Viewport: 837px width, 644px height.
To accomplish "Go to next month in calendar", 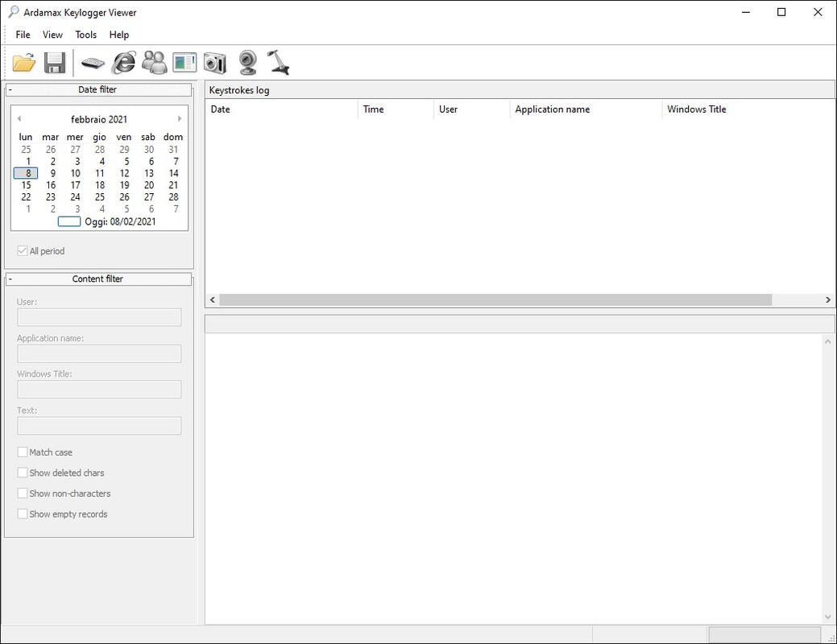I will point(180,118).
